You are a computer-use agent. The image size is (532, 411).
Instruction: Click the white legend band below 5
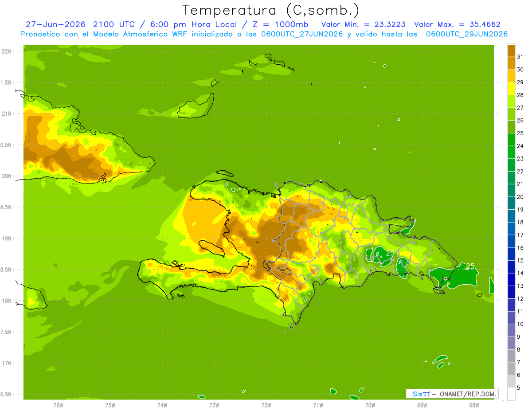[x=511, y=394]
